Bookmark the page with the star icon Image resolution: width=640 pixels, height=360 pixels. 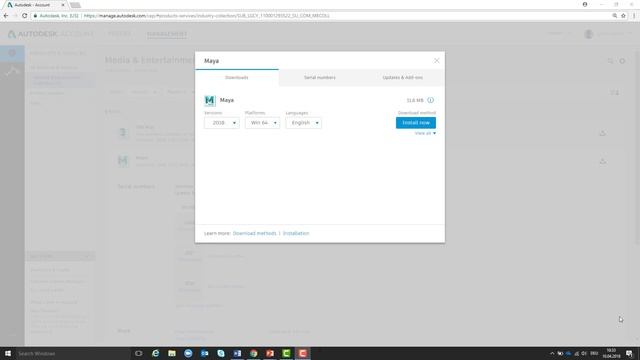pos(623,16)
